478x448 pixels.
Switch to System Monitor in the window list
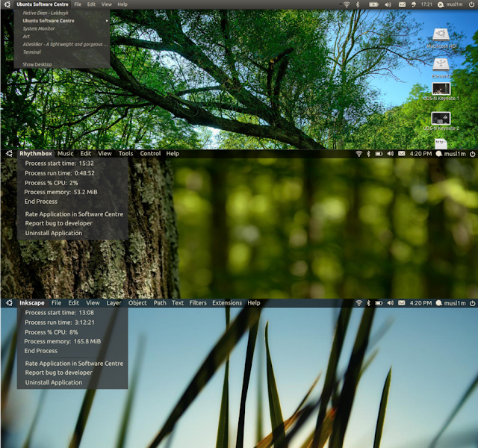coord(39,28)
